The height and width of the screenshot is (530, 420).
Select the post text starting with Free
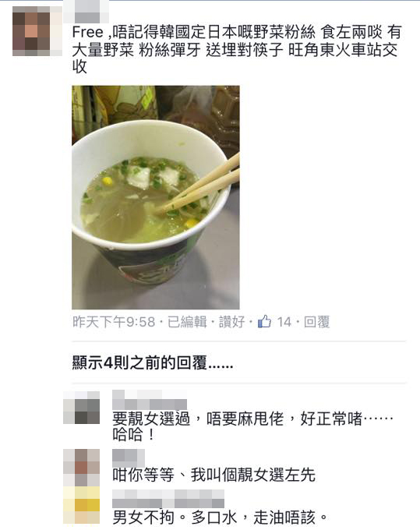[237, 49]
